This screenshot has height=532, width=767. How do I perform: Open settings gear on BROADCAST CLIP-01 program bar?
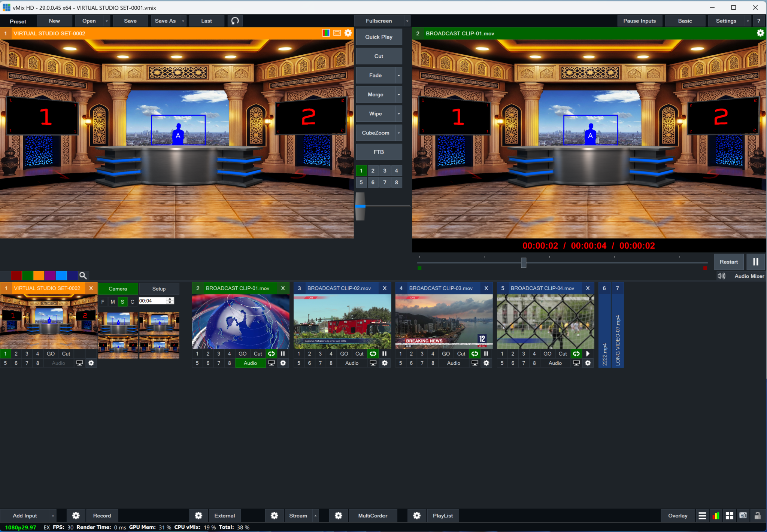760,33
